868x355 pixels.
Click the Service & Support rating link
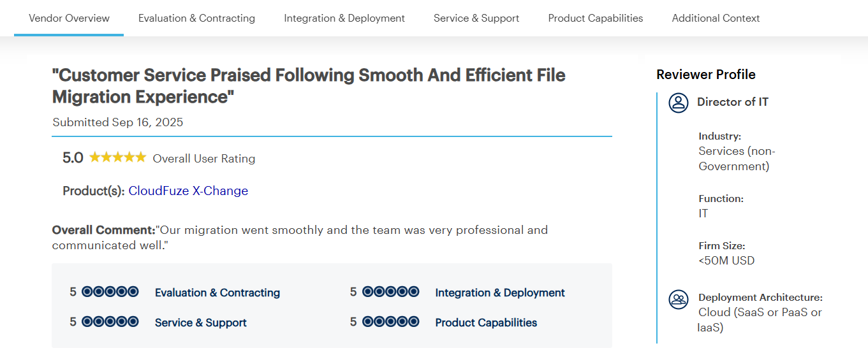point(201,322)
